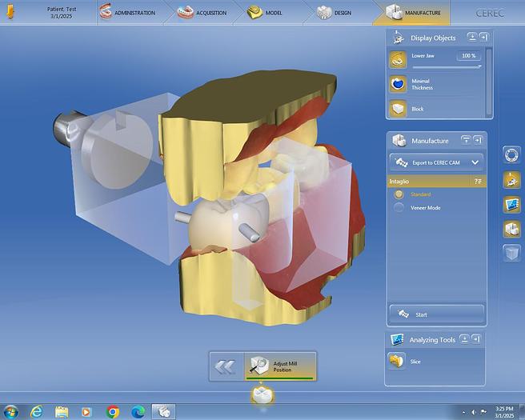Switch to the Design phase
The image size is (525, 420).
[x=335, y=13]
